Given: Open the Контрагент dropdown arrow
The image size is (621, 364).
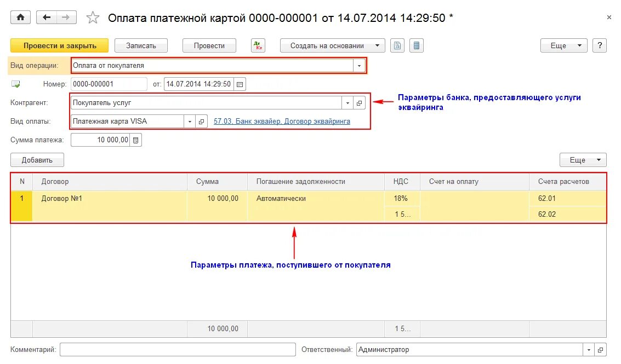Looking at the screenshot, I should point(347,102).
